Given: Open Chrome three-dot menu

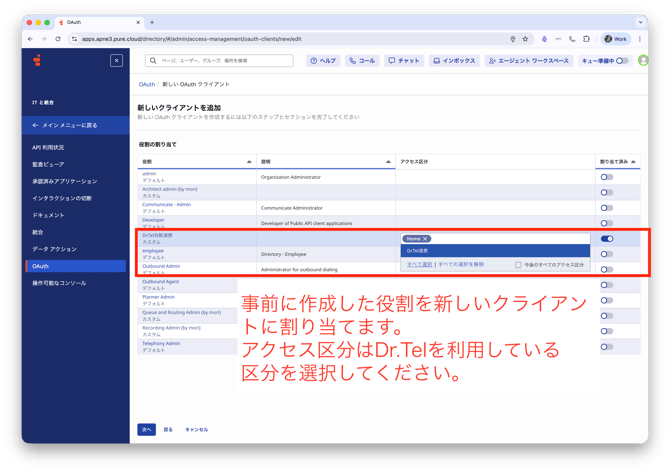Looking at the screenshot, I should (x=640, y=39).
